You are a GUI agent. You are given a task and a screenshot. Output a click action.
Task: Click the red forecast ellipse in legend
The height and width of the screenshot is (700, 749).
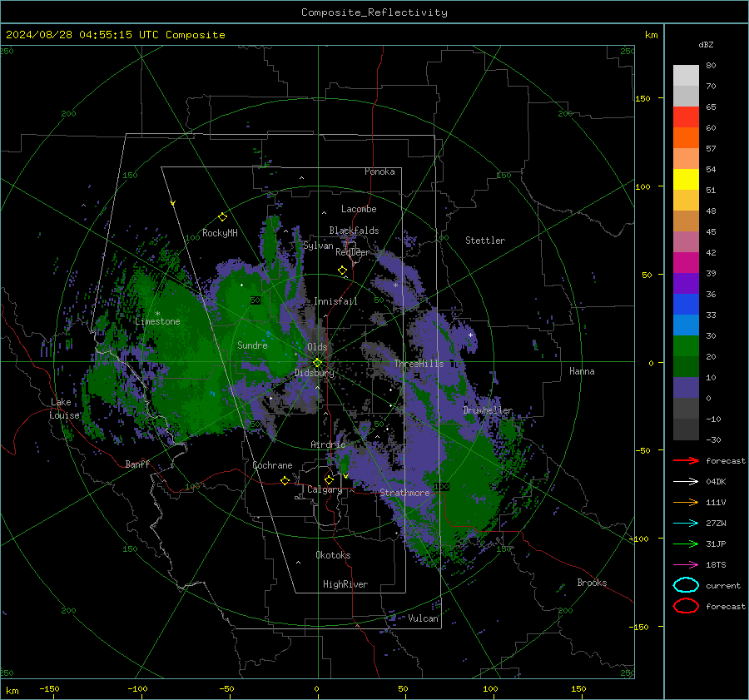point(686,606)
